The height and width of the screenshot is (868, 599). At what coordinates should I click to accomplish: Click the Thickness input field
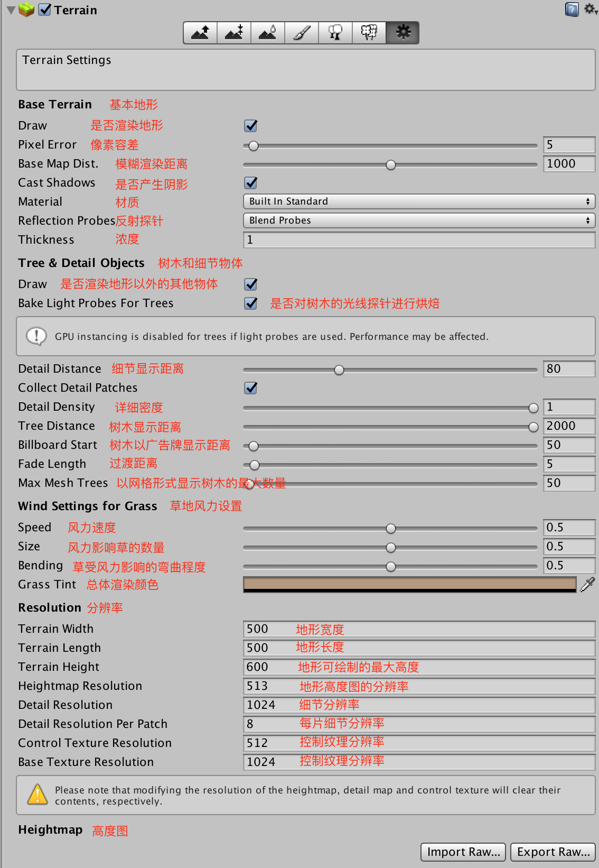coord(419,240)
